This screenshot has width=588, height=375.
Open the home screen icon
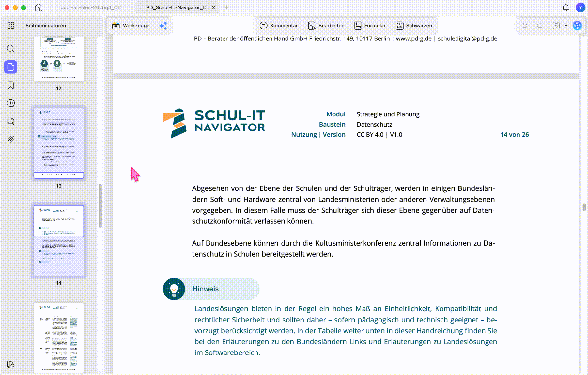click(x=39, y=7)
